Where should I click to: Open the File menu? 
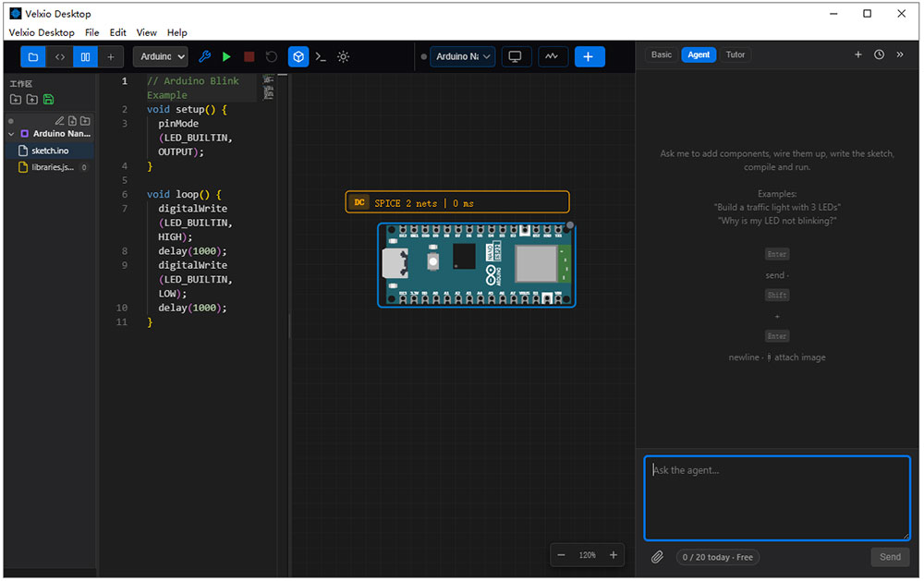tap(91, 32)
